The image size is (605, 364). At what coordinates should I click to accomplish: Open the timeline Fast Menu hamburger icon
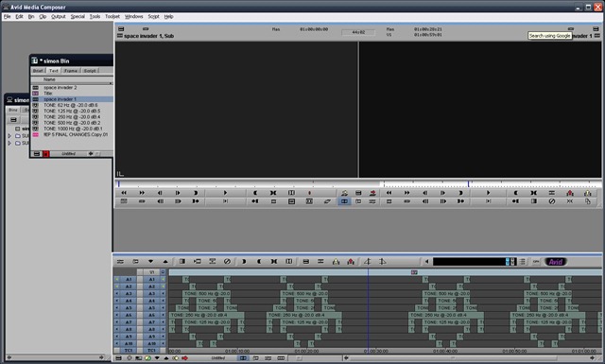(x=120, y=261)
